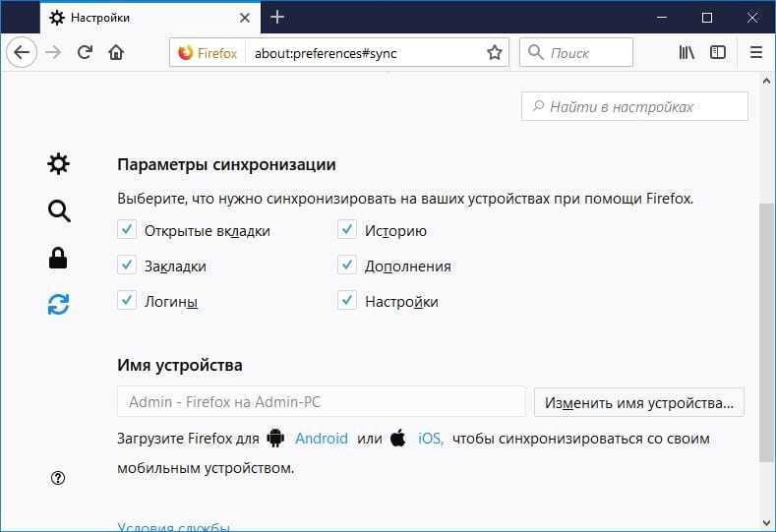Toggle the Открытые вкладки checkbox

click(x=127, y=230)
